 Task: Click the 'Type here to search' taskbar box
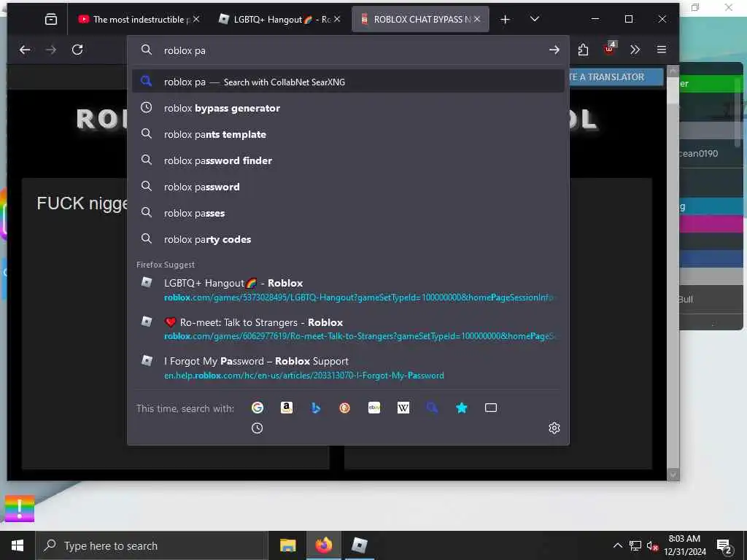coord(152,545)
